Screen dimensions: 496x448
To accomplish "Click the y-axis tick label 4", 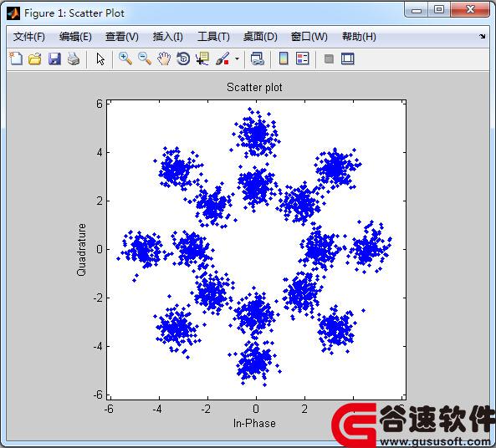I will coord(100,152).
